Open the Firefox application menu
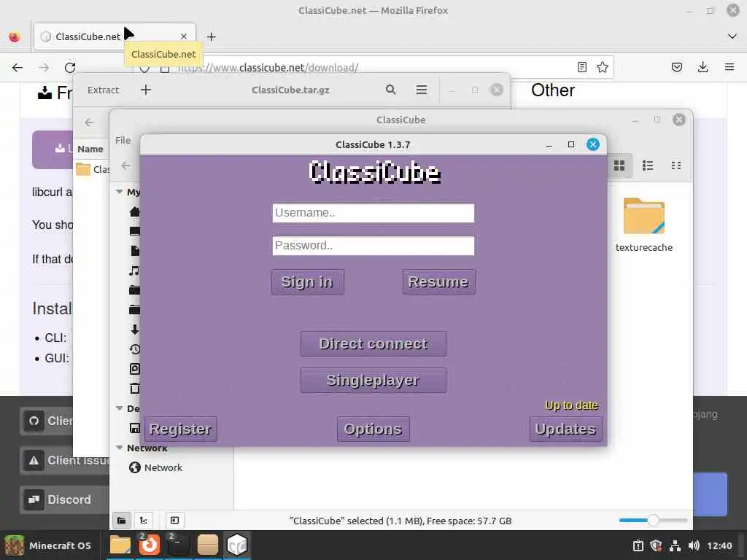747x560 pixels. point(729,67)
